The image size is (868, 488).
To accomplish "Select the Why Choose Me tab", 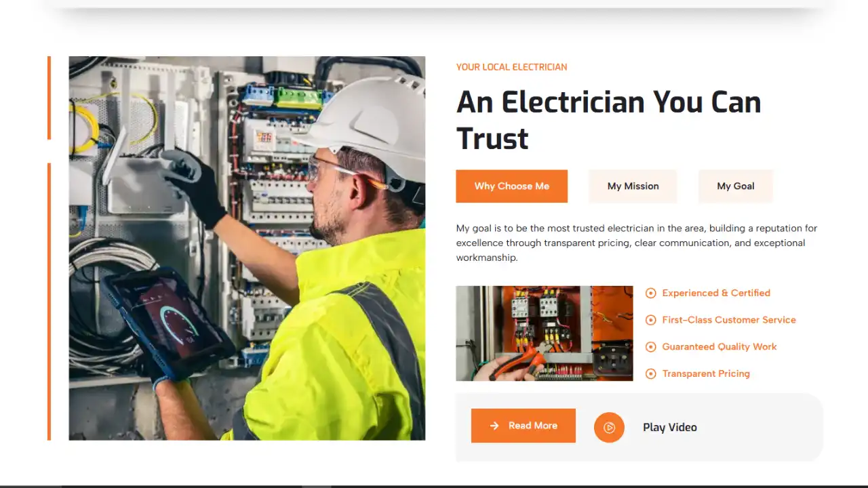I will [x=512, y=186].
